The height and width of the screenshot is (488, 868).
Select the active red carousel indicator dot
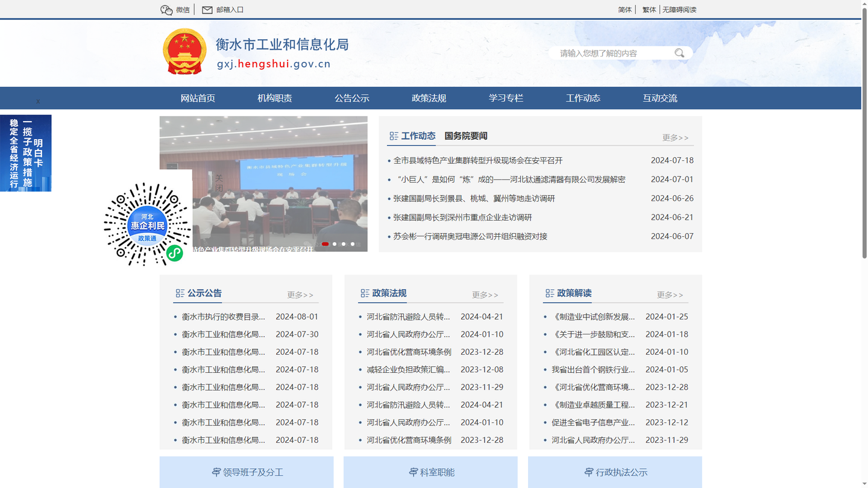pyautogui.click(x=325, y=244)
